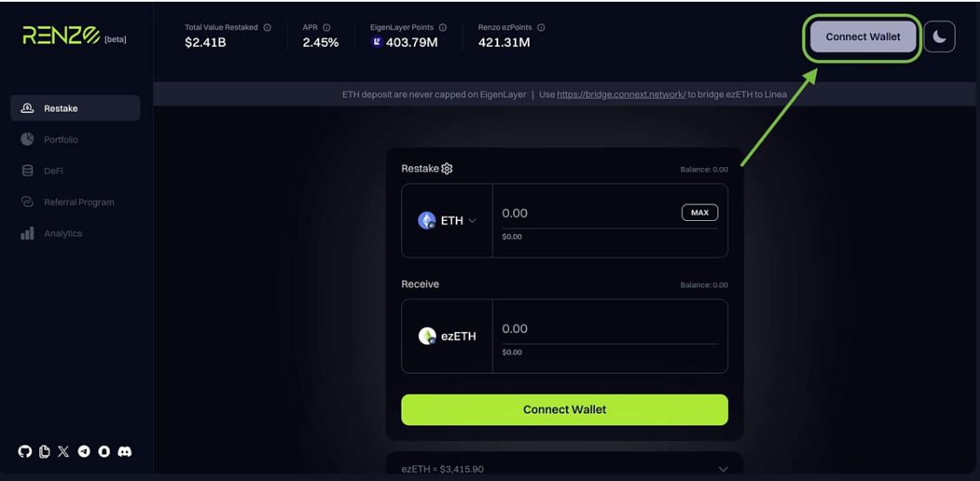Click info icon beside EigenLayer Points

pos(443,28)
